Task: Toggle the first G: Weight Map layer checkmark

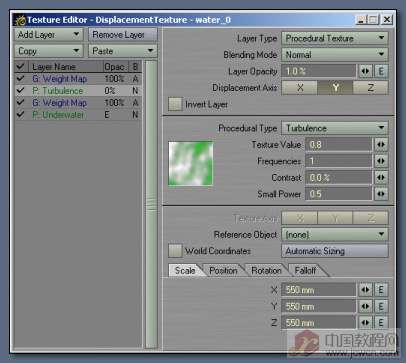Action: point(21,79)
